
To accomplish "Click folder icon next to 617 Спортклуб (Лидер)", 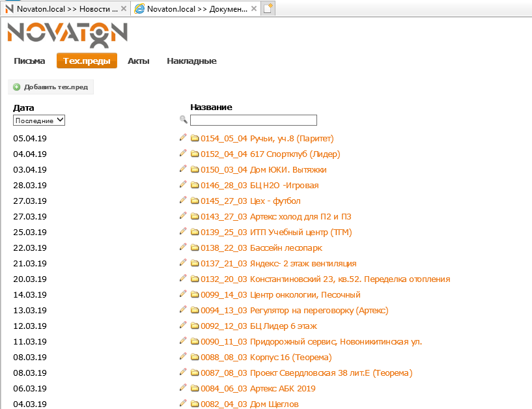I will point(195,154).
